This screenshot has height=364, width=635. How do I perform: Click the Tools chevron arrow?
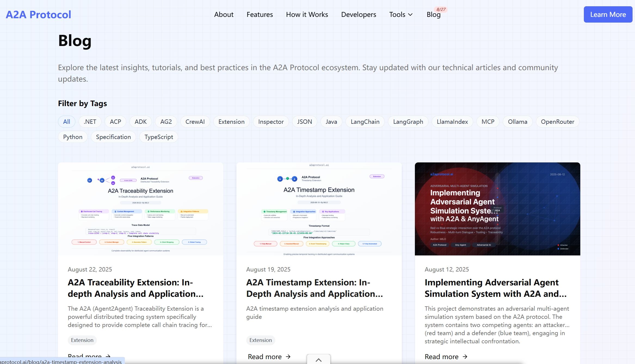[410, 15]
